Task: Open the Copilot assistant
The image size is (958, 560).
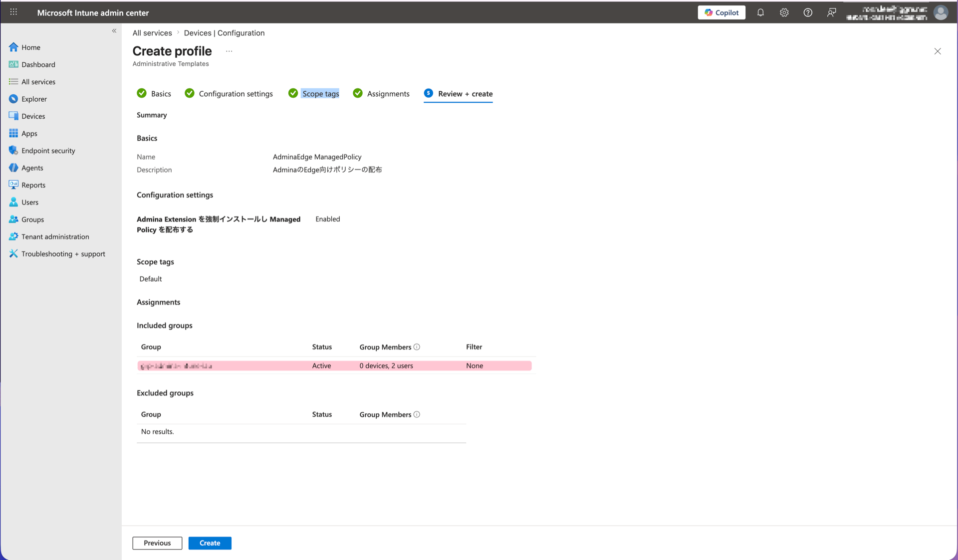Action: [721, 12]
